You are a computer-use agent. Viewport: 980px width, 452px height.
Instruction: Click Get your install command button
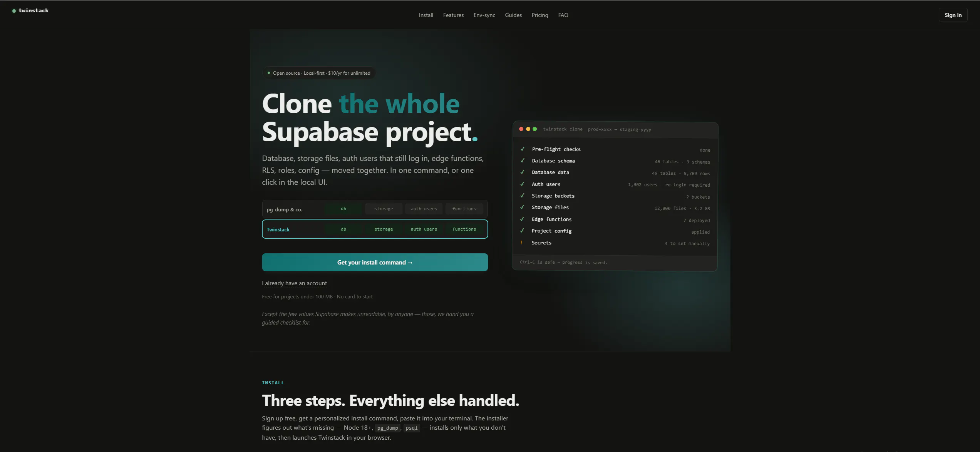[x=375, y=262]
